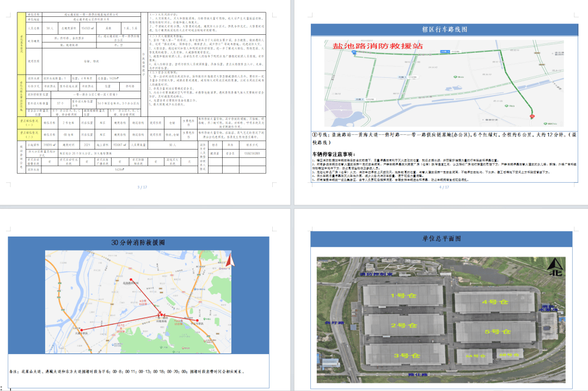Screen dimensions: 588x391
Task: Click the 2号仓 warehouse label
Action: tap(403, 325)
